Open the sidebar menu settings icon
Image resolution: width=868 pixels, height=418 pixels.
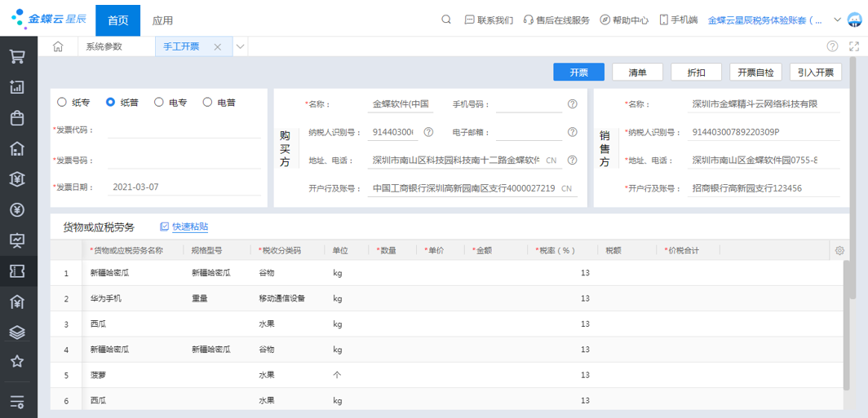[x=18, y=400]
